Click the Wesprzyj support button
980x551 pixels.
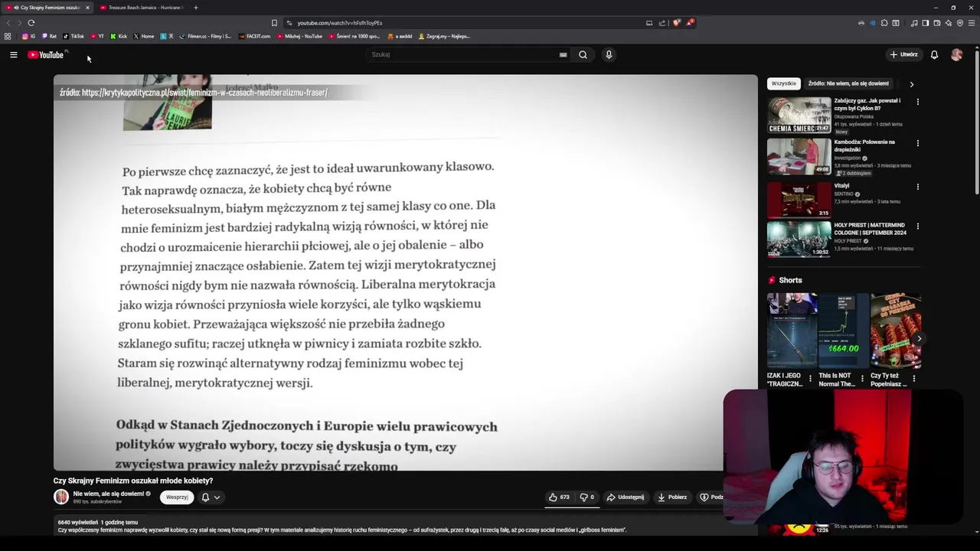pyautogui.click(x=177, y=497)
